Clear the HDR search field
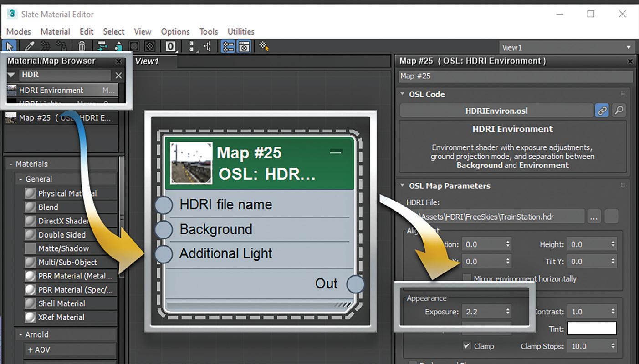The width and height of the screenshot is (639, 364). tap(118, 76)
